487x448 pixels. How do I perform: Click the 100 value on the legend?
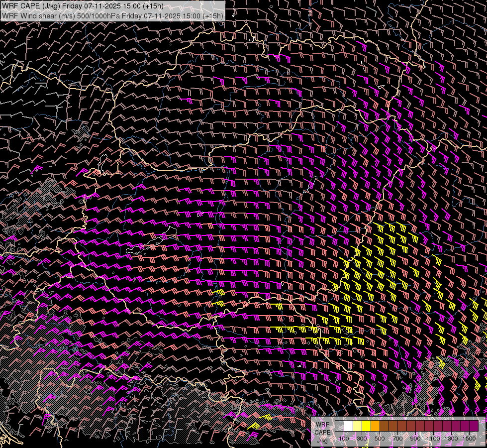344,439
